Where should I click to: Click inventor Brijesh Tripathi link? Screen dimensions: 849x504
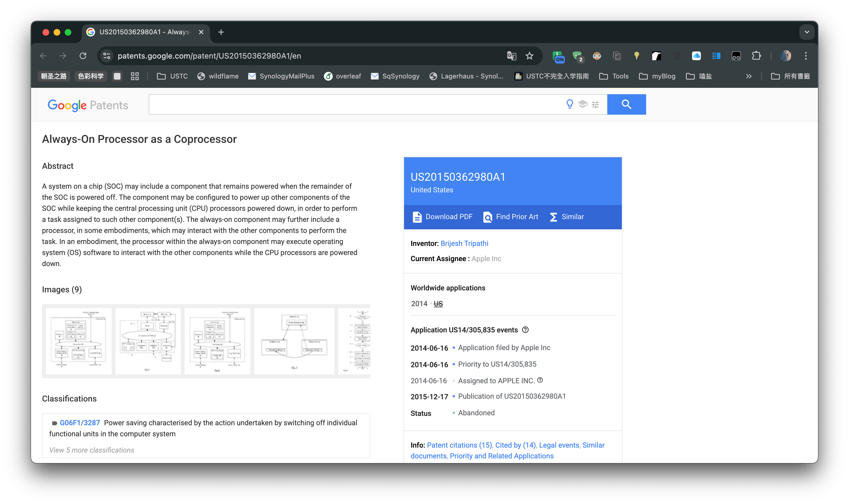464,243
